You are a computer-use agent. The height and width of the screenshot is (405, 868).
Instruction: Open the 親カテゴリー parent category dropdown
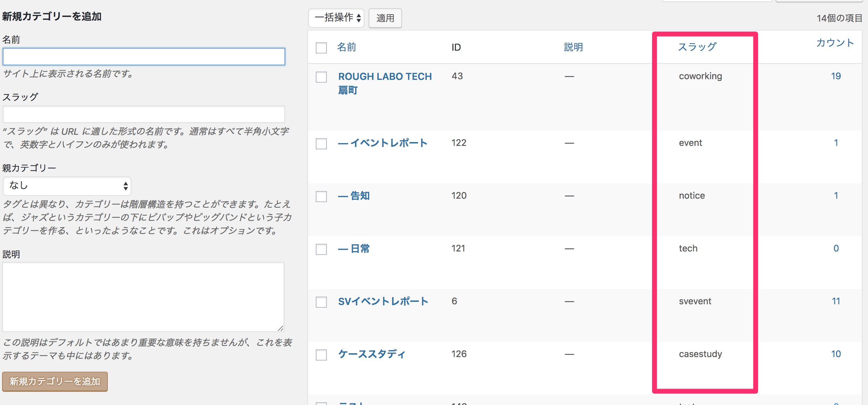67,186
